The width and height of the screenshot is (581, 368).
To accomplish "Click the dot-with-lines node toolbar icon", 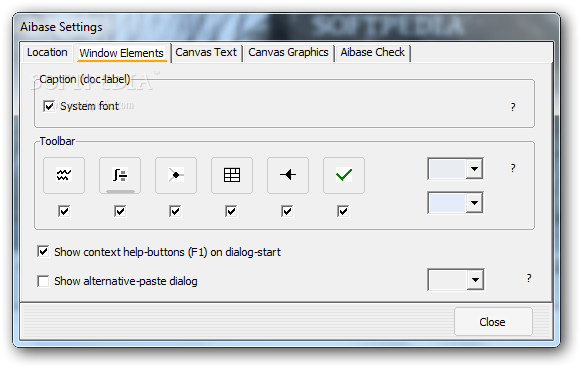I will (176, 175).
